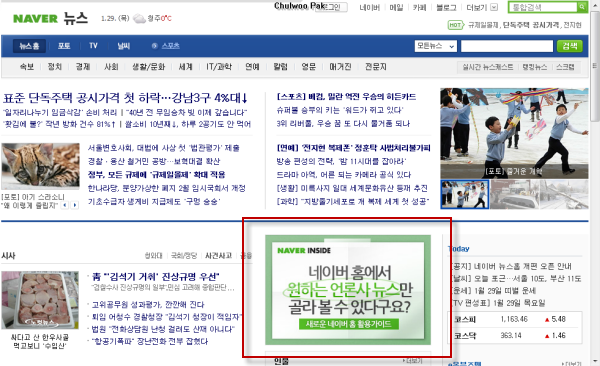Go to 네이버 in top links
This screenshot has height=366, width=600.
[369, 7]
